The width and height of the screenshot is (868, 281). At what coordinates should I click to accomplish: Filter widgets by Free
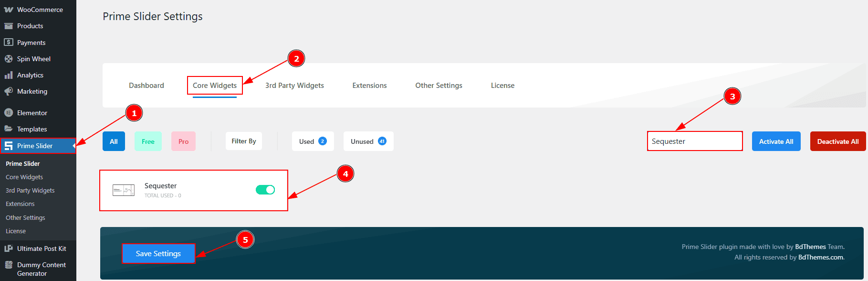click(148, 141)
